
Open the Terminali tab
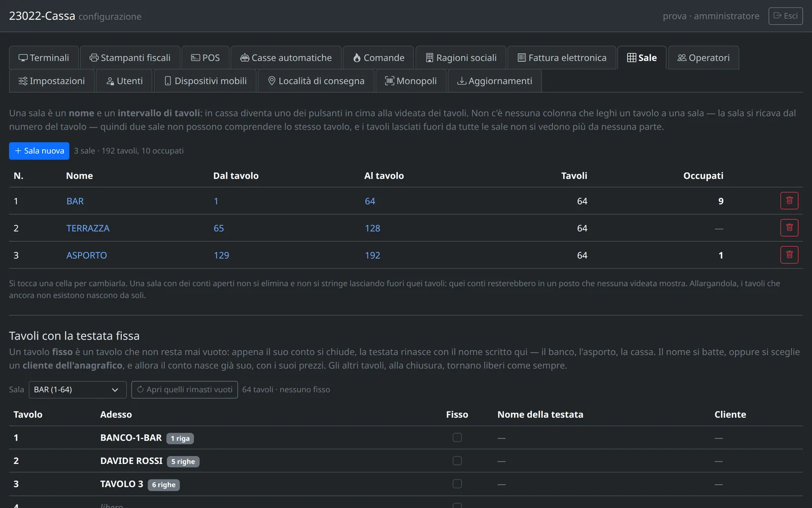44,57
